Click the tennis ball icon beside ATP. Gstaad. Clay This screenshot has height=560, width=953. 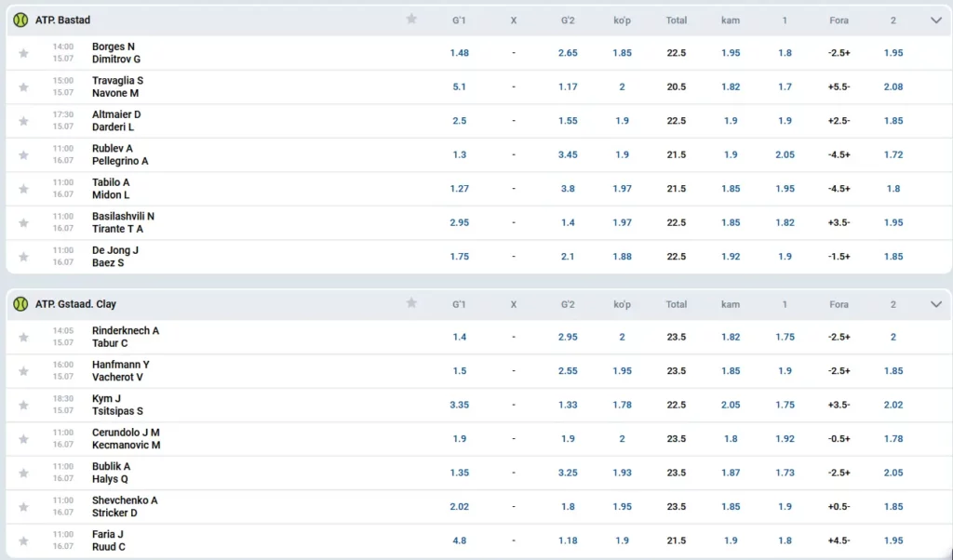coord(20,303)
